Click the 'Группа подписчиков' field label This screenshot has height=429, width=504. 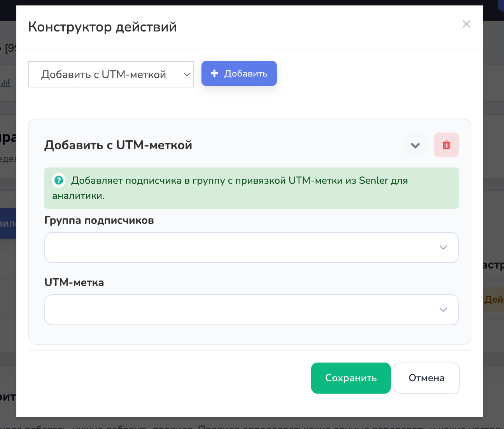(99, 220)
